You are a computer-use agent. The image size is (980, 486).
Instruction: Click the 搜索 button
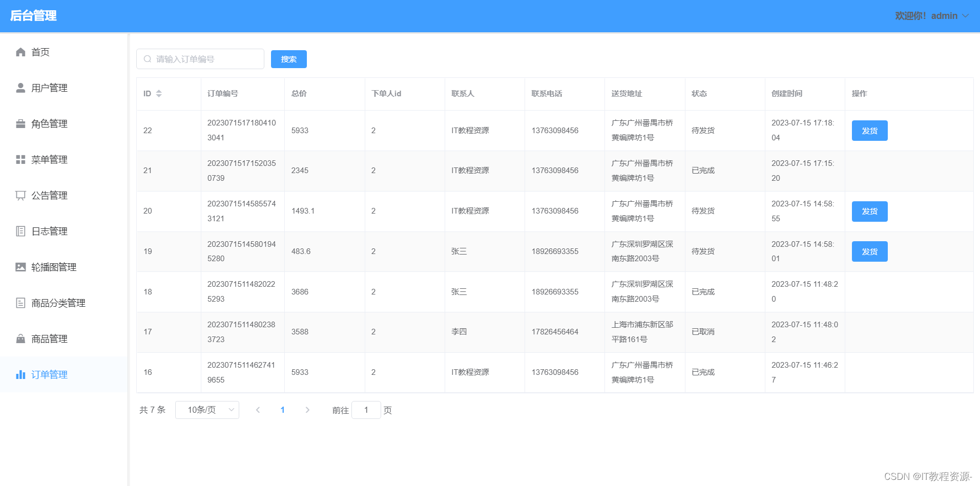click(x=289, y=59)
